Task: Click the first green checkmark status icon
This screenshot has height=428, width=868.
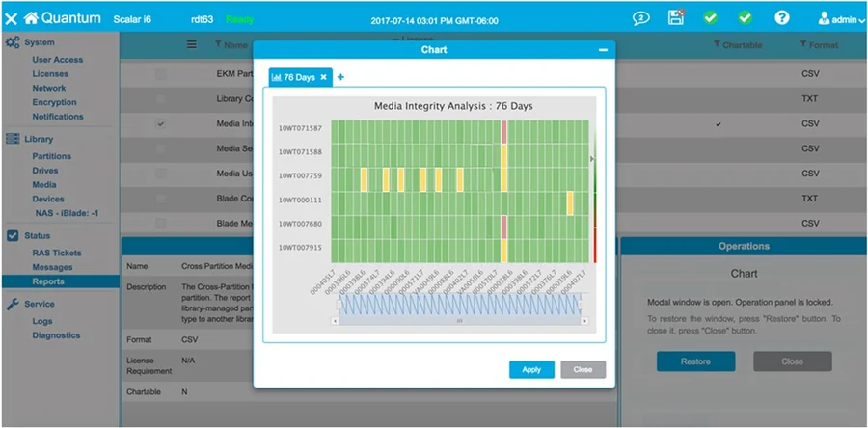Action: point(711,18)
